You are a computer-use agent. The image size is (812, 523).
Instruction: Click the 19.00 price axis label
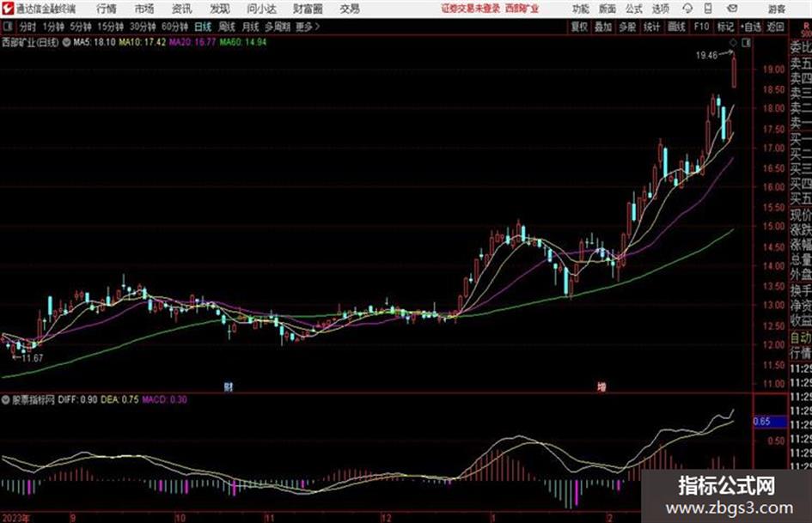(x=773, y=69)
